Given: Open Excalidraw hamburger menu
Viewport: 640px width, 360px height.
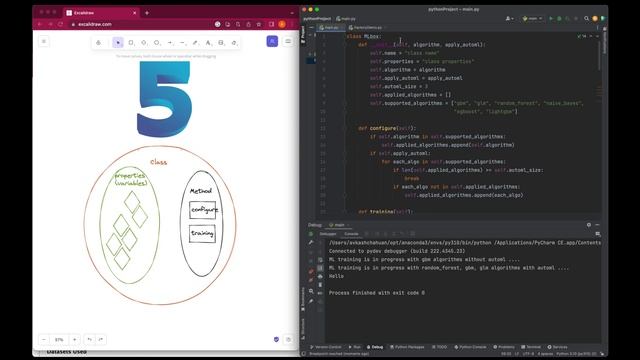Looking at the screenshot, I should pyautogui.click(x=44, y=41).
